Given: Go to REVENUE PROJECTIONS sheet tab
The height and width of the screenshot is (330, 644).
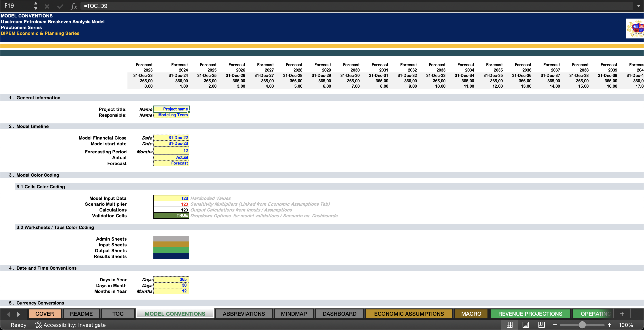Looking at the screenshot, I should point(530,314).
